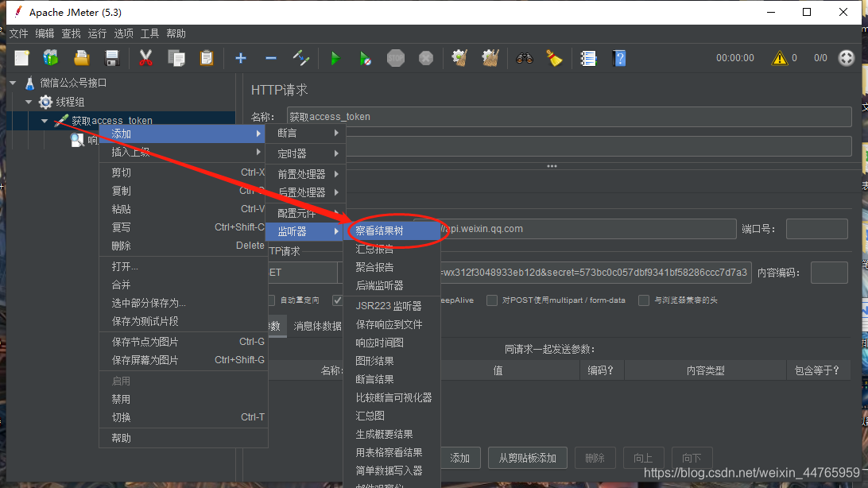Open Help with question mark icon

(x=619, y=58)
